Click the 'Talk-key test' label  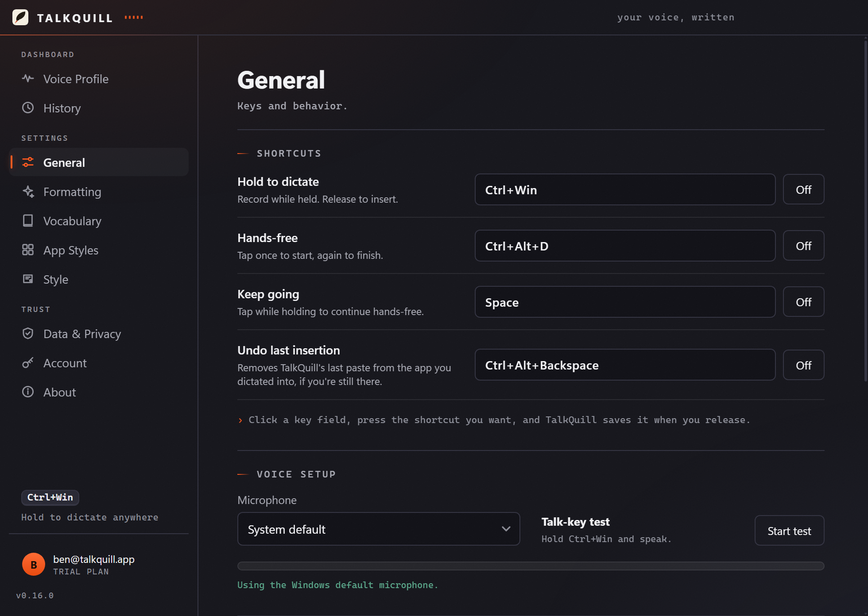(575, 522)
